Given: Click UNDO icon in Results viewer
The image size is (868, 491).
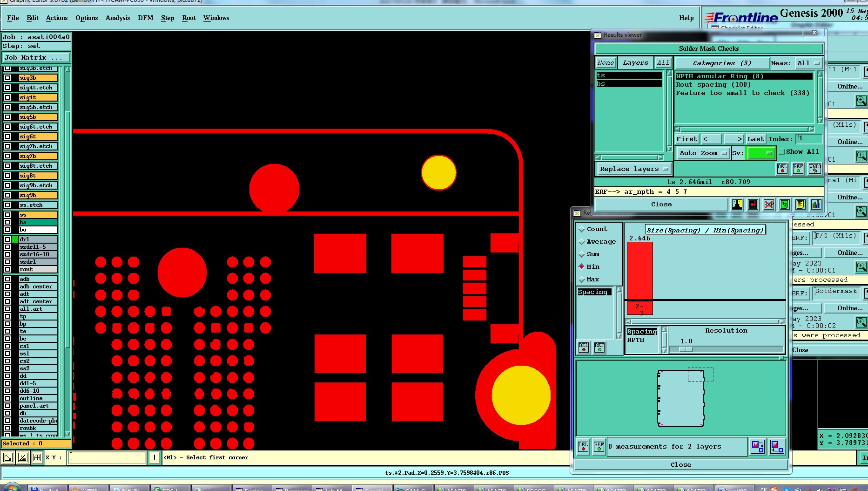Looking at the screenshot, I should (x=815, y=169).
